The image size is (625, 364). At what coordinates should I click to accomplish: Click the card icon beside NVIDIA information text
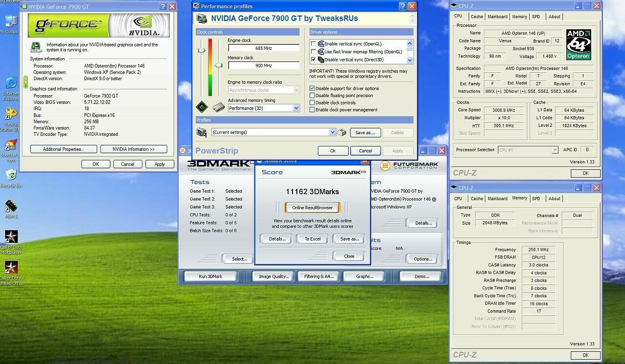tap(36, 47)
